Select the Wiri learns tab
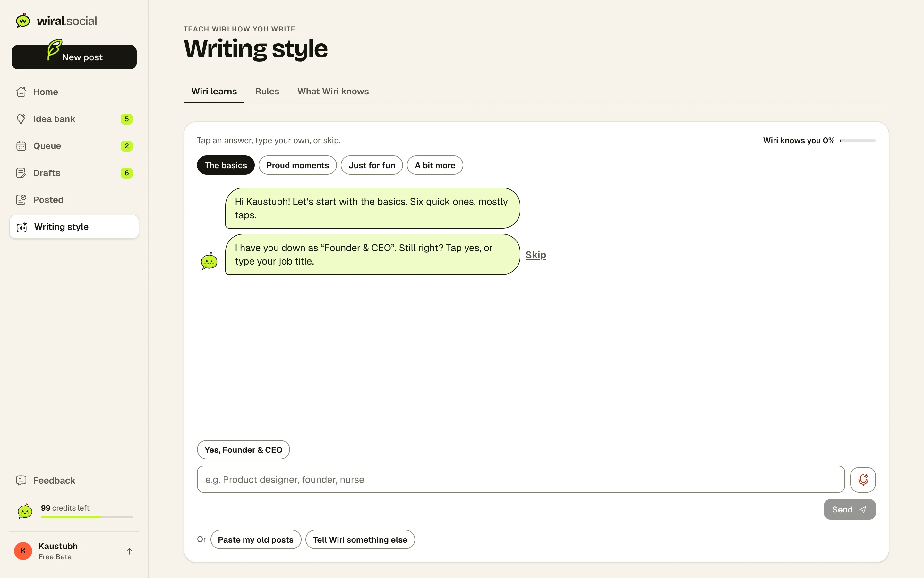924x578 pixels. (x=214, y=92)
